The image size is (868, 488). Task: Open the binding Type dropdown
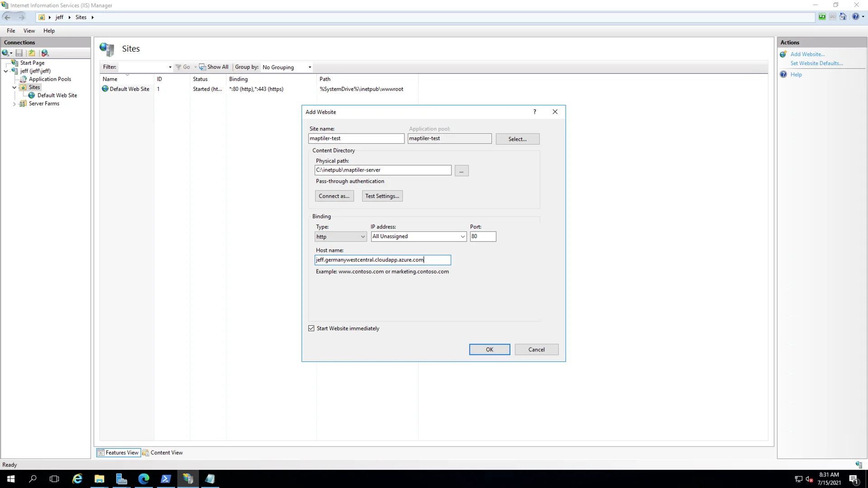click(x=341, y=237)
